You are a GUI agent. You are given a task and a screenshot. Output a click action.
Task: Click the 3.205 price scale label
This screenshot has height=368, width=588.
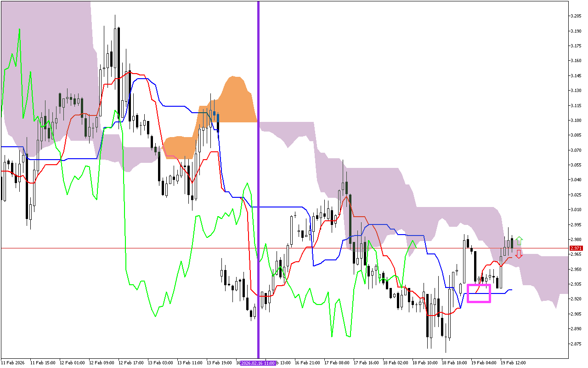(575, 16)
